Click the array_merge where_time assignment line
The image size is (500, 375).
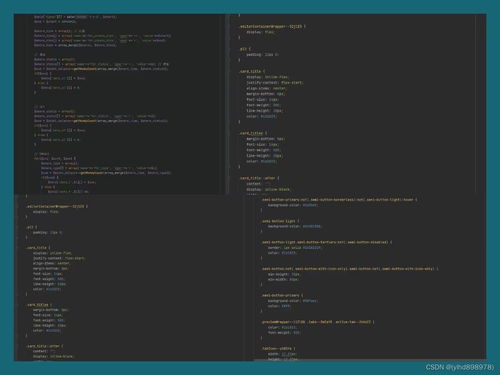point(75,45)
